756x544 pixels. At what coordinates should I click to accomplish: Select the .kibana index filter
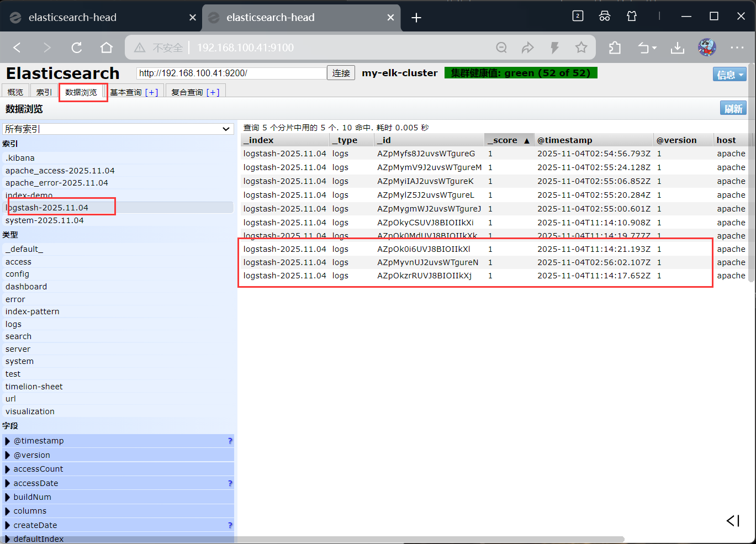point(118,158)
